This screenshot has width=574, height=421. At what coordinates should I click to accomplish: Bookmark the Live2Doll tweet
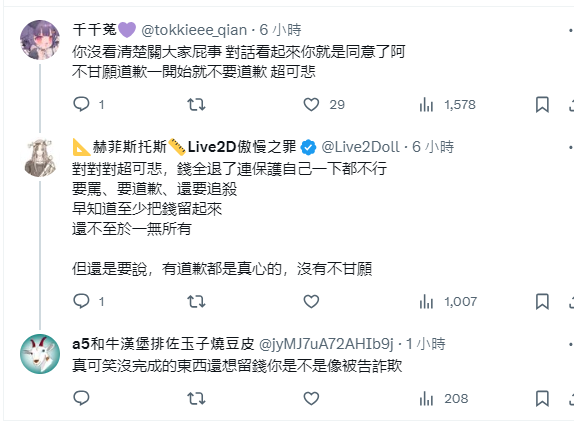542,302
